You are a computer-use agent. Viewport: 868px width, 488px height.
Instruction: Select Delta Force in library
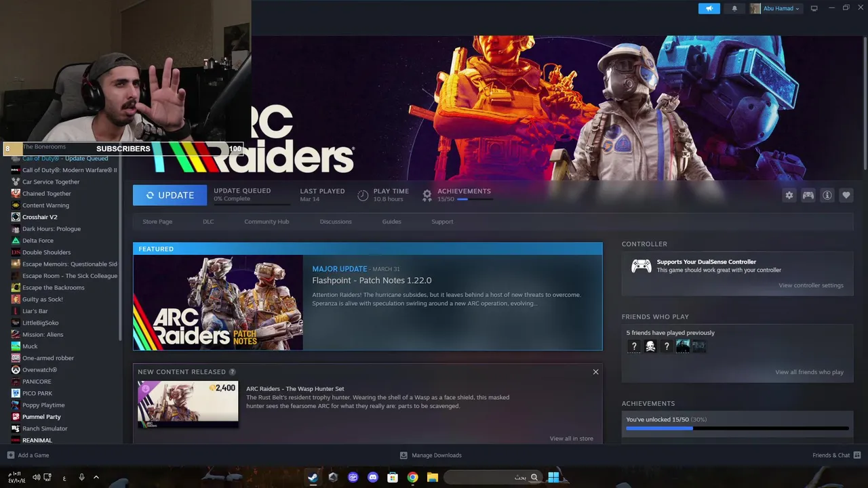[38, 241]
